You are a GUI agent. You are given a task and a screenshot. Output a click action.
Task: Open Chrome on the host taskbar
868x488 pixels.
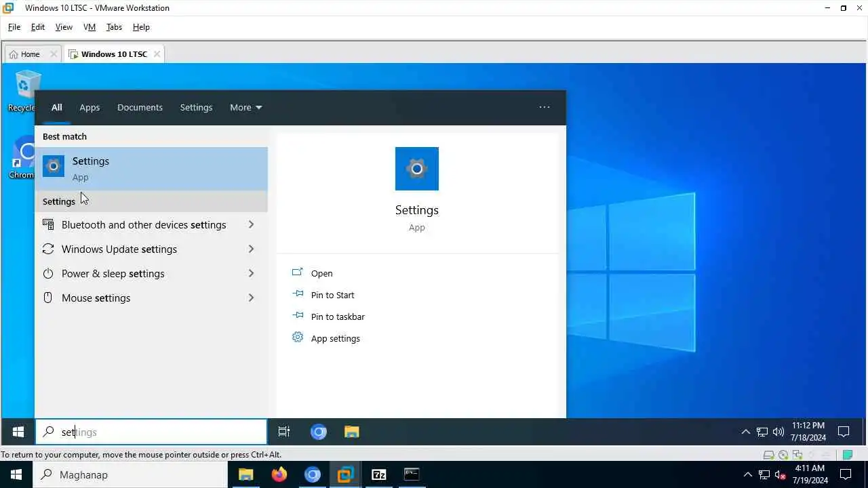pos(312,474)
